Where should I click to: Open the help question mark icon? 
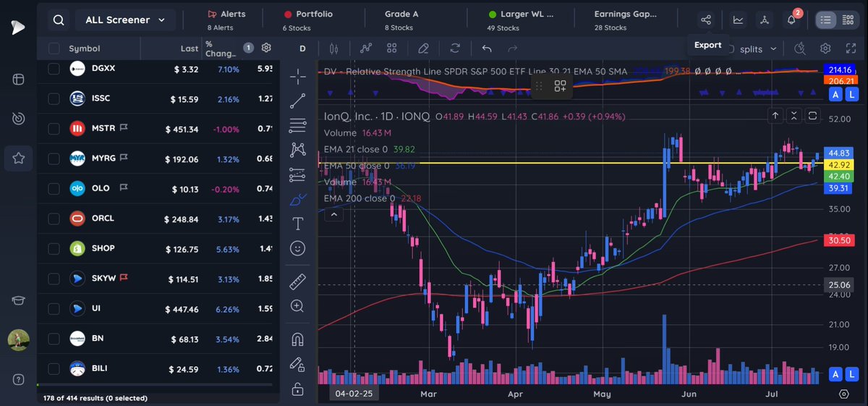(18, 380)
